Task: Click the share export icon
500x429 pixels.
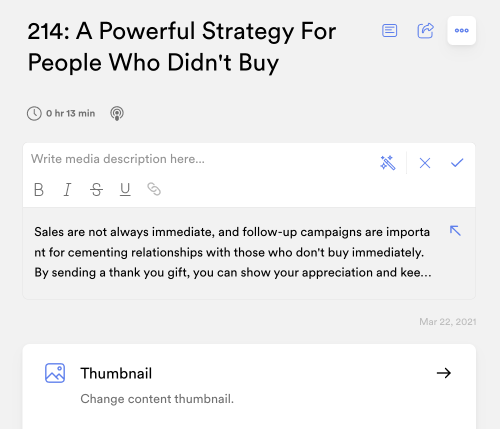Action: coord(426,31)
